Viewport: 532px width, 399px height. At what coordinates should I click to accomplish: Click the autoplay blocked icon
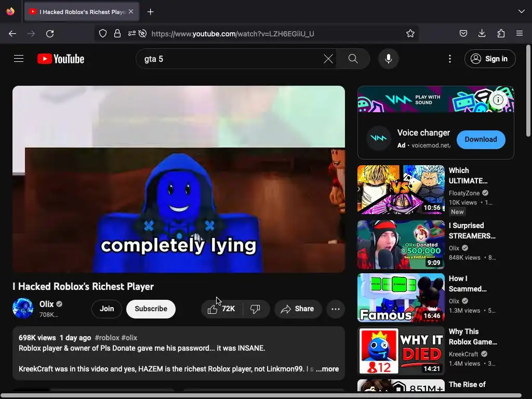coord(143,33)
